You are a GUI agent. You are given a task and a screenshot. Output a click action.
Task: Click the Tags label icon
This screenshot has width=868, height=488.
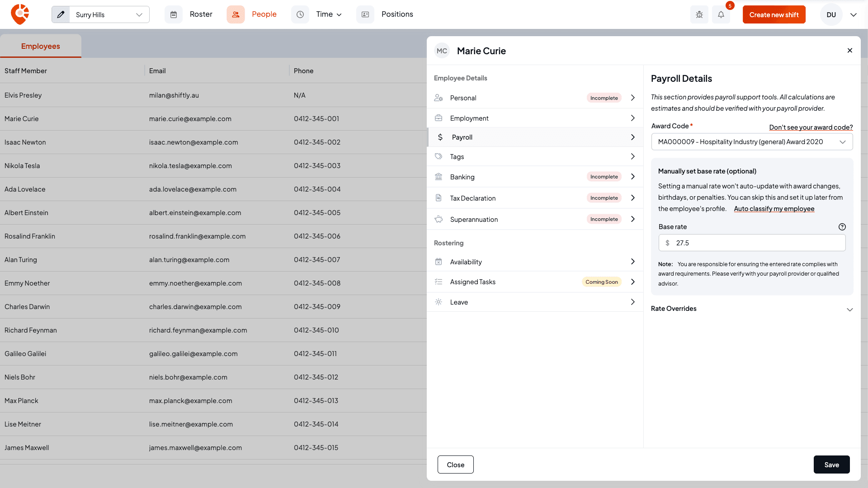click(x=439, y=156)
